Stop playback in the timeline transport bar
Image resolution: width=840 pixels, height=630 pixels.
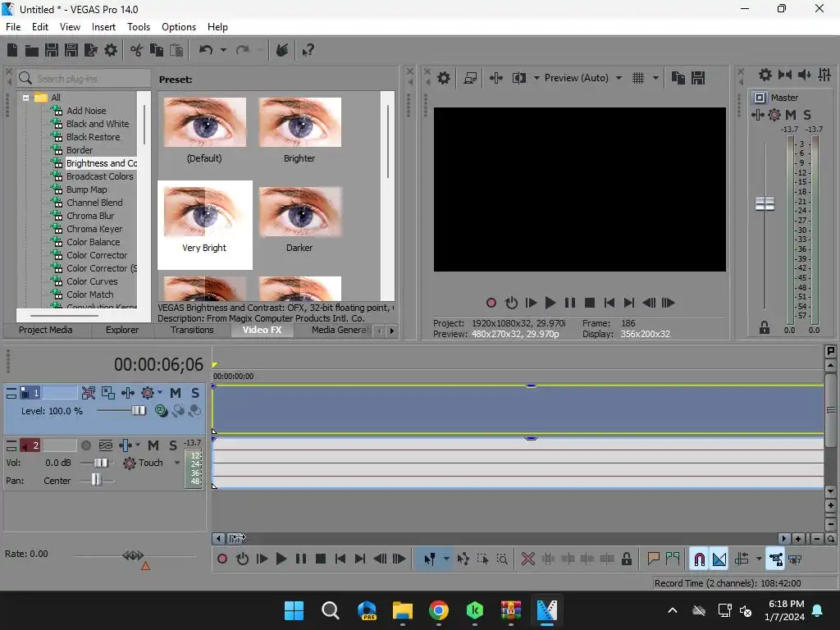tap(321, 559)
